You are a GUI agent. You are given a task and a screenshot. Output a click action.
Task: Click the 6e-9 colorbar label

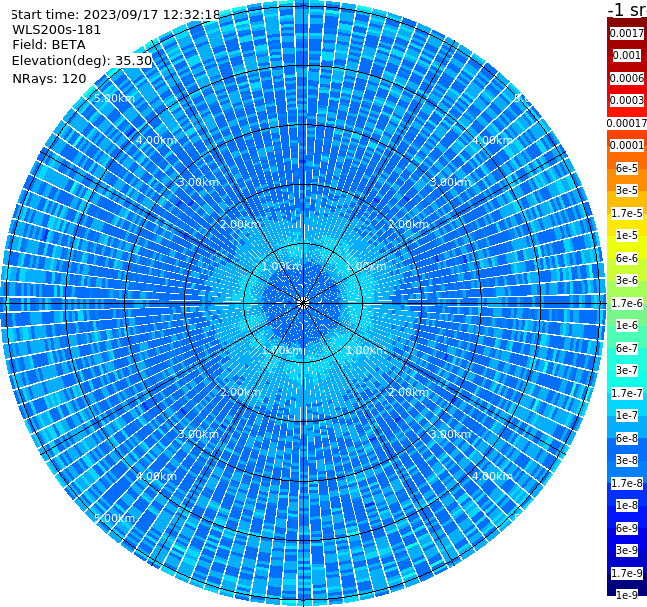627,528
